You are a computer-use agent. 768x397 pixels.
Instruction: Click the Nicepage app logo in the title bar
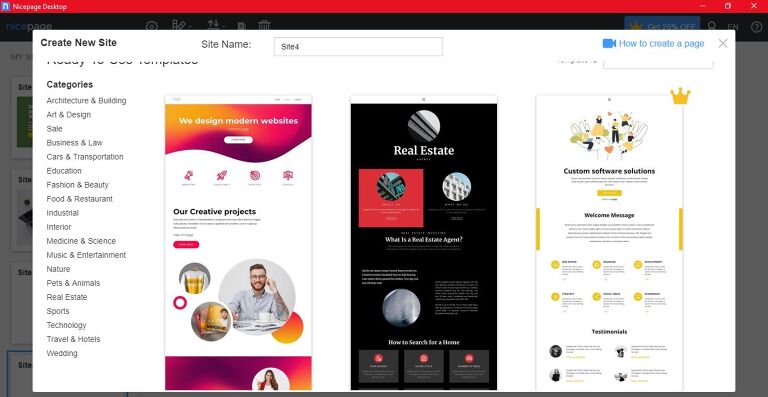(x=6, y=6)
